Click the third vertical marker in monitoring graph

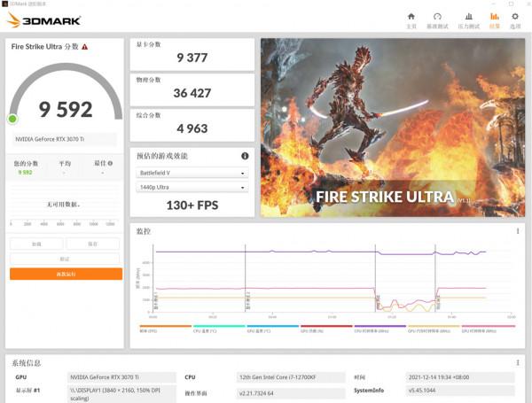(435, 278)
